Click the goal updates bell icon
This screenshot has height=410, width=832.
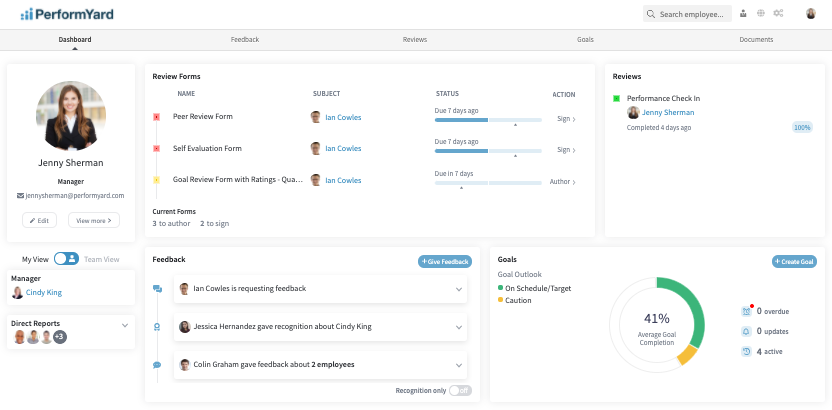tap(747, 332)
